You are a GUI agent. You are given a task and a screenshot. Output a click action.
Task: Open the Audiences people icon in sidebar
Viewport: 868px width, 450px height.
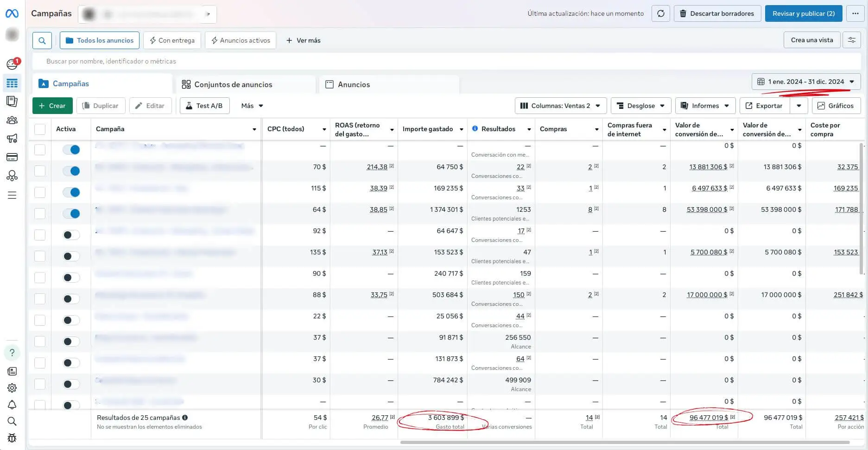tap(12, 120)
